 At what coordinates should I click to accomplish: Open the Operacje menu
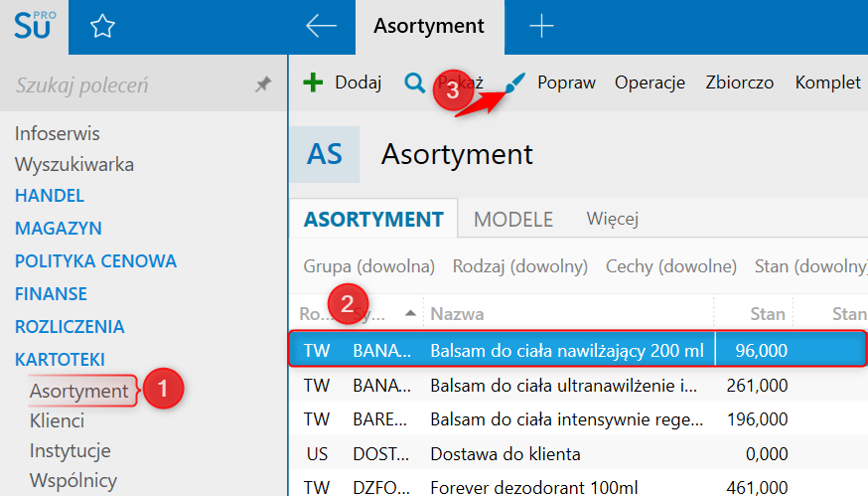pyautogui.click(x=650, y=83)
